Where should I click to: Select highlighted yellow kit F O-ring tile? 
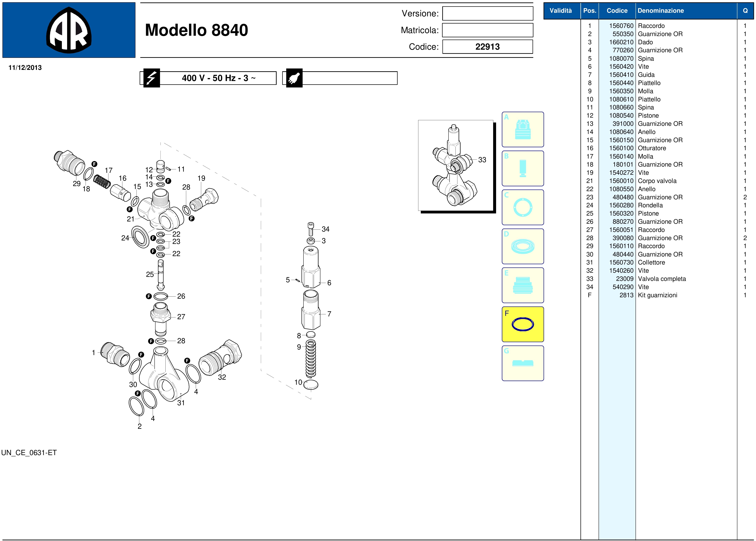(x=522, y=324)
